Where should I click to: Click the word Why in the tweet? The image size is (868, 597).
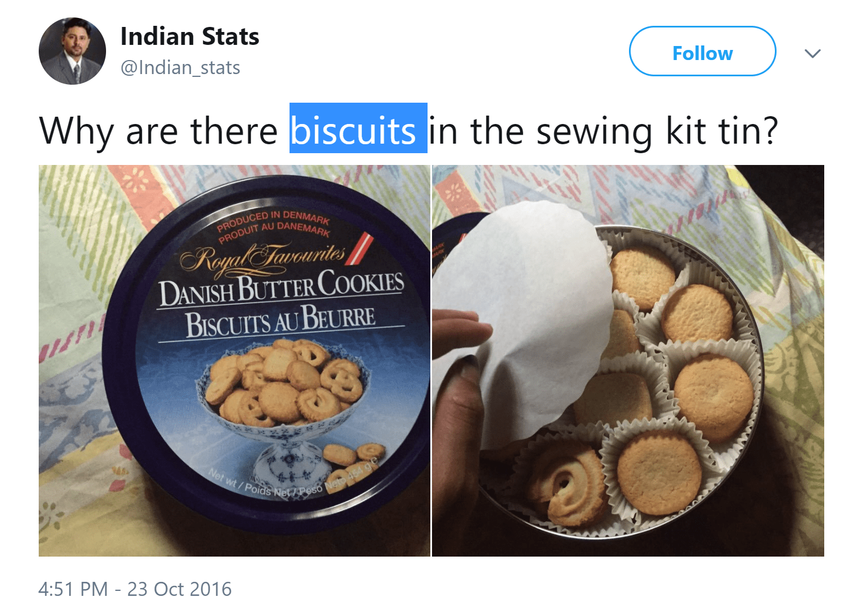click(77, 132)
